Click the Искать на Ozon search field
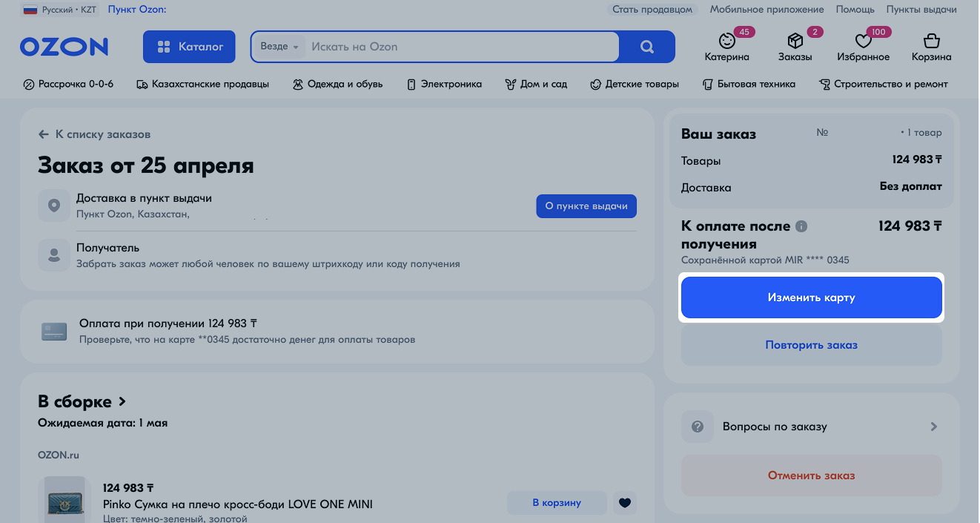980x523 pixels. click(x=460, y=47)
